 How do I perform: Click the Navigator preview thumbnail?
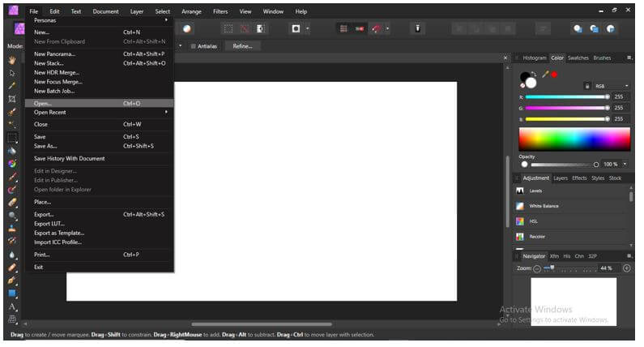[574, 302]
